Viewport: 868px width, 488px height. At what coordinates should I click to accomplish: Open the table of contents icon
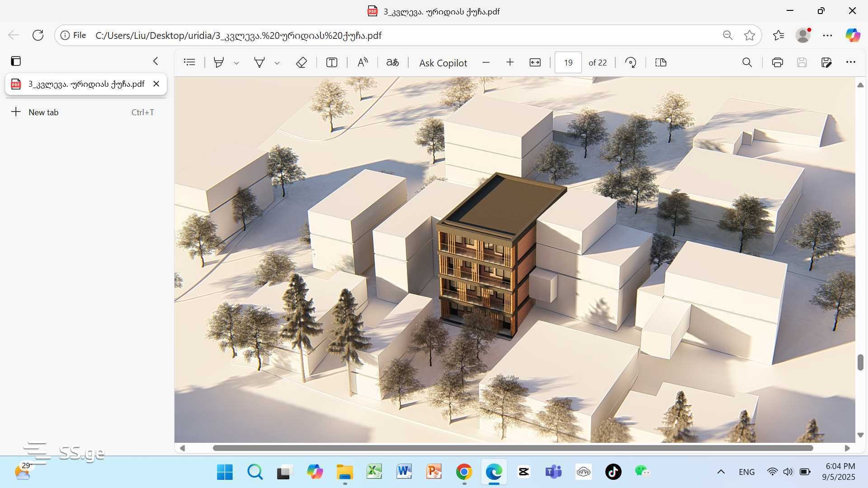tap(189, 62)
